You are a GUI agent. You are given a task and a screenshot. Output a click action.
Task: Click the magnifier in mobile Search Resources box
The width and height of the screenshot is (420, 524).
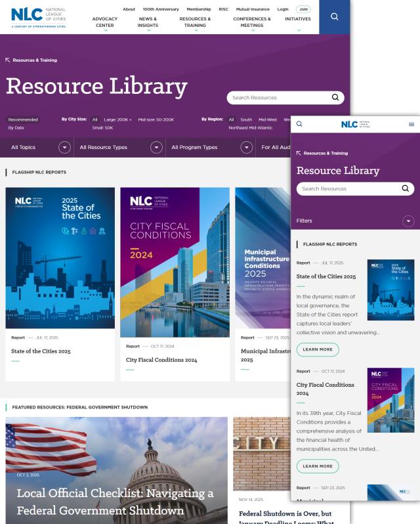[406, 188]
